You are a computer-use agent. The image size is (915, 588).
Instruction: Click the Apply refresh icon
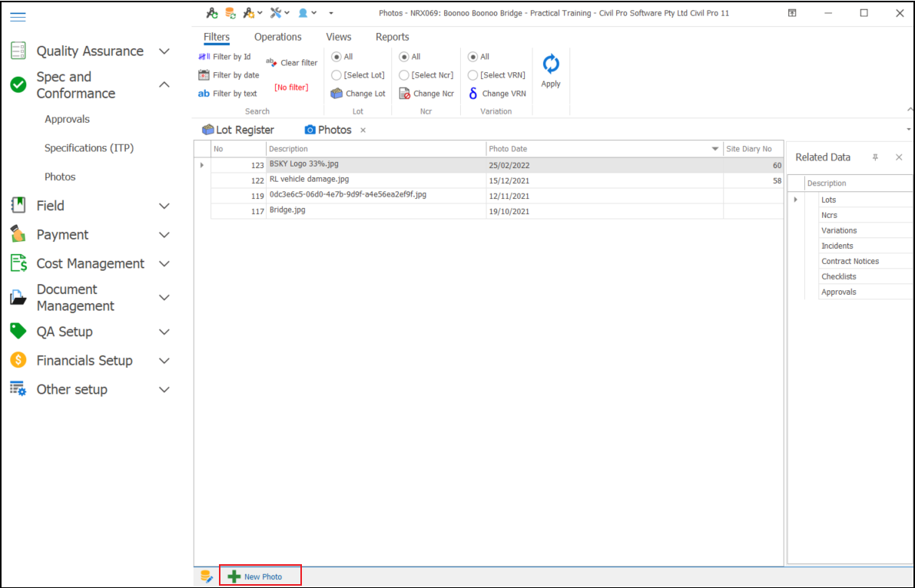(x=551, y=64)
